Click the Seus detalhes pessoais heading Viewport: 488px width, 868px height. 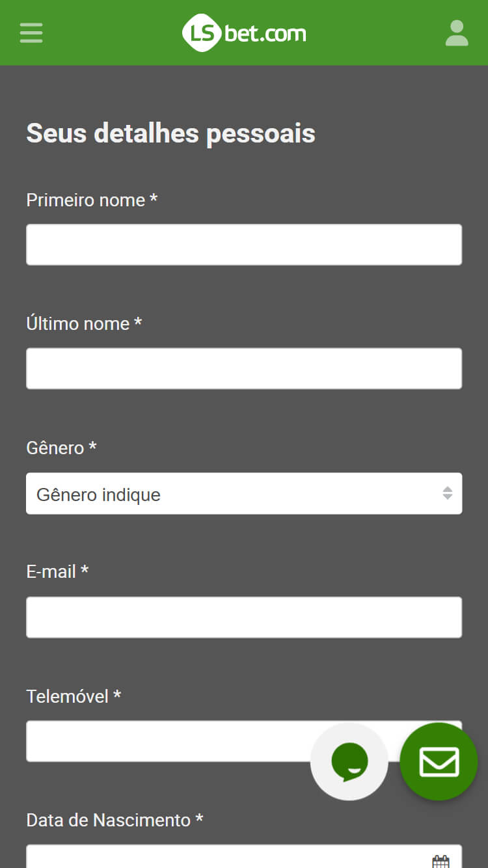(170, 133)
